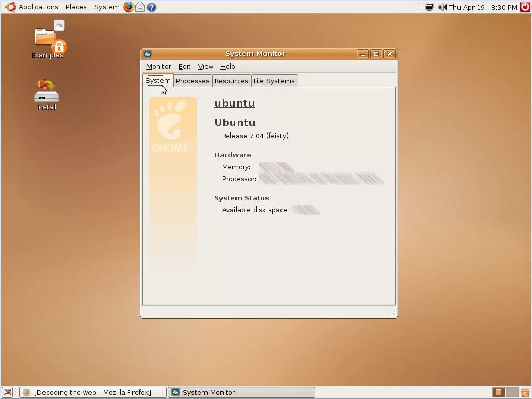
Task: Click the red power quit button
Action: (x=525, y=7)
